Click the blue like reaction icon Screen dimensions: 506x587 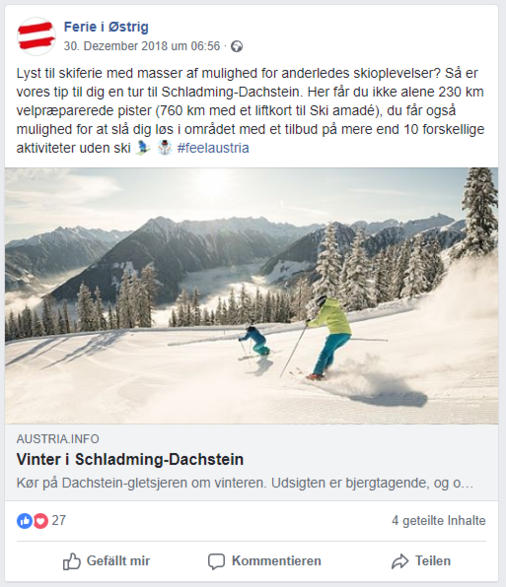tap(24, 521)
